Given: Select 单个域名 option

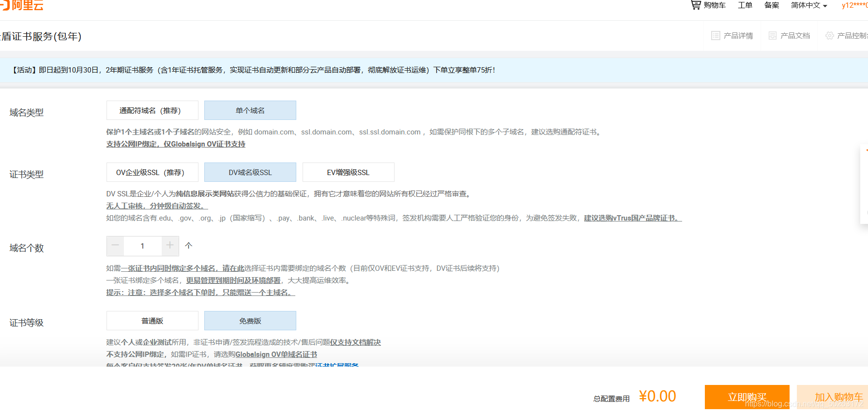Looking at the screenshot, I should [x=250, y=110].
